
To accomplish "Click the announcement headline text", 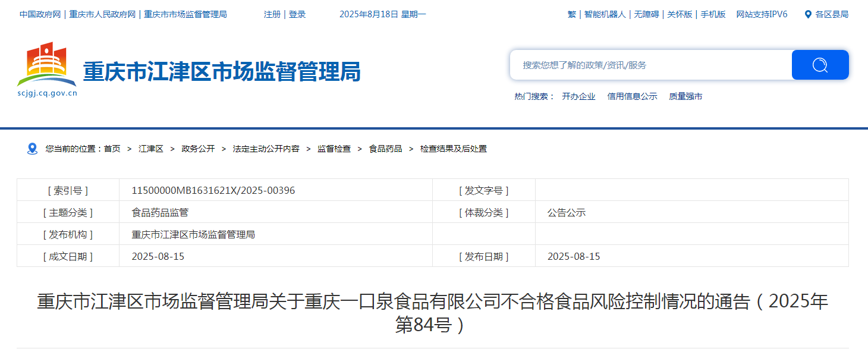I will pyautogui.click(x=433, y=313).
